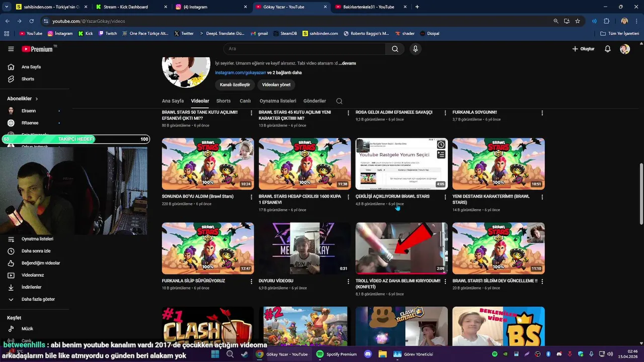Switch to the channel Ana Sayfa tab

(173, 101)
